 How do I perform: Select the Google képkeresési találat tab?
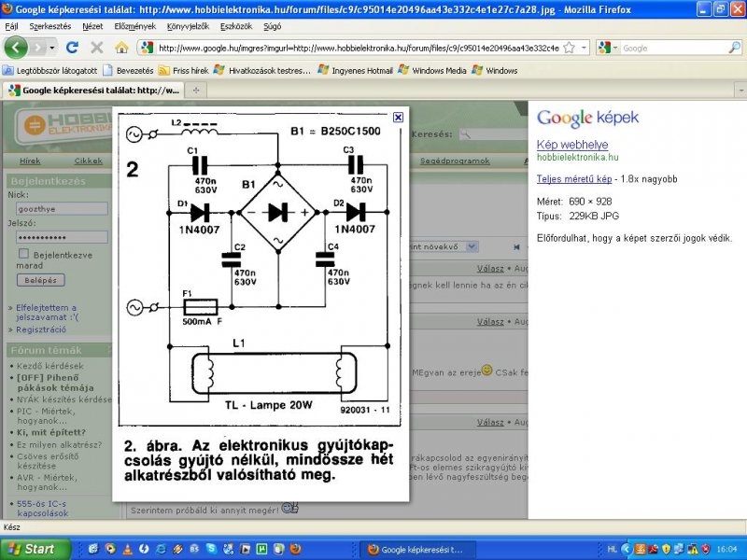94,90
